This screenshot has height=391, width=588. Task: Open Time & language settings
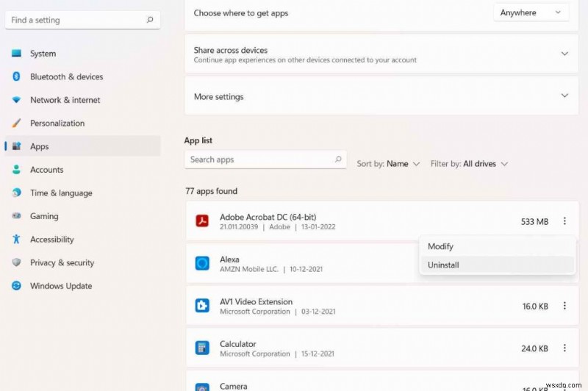click(x=83, y=193)
